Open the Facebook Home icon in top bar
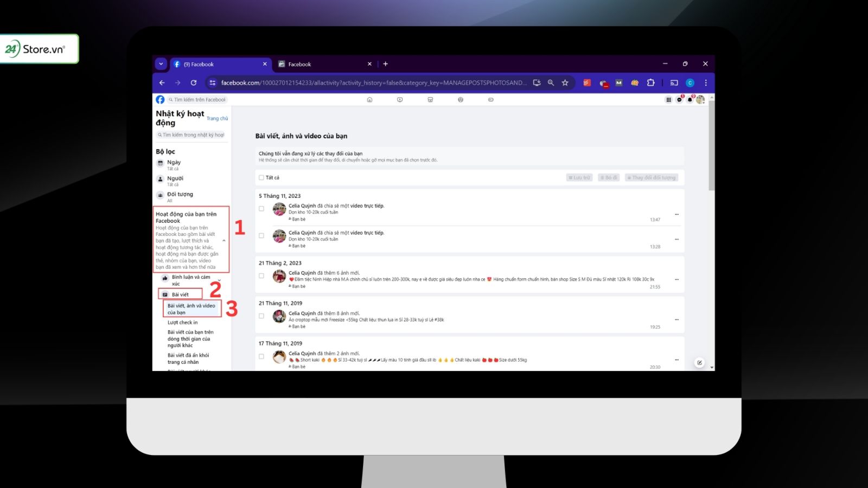Viewport: 868px width, 488px height. click(x=369, y=100)
